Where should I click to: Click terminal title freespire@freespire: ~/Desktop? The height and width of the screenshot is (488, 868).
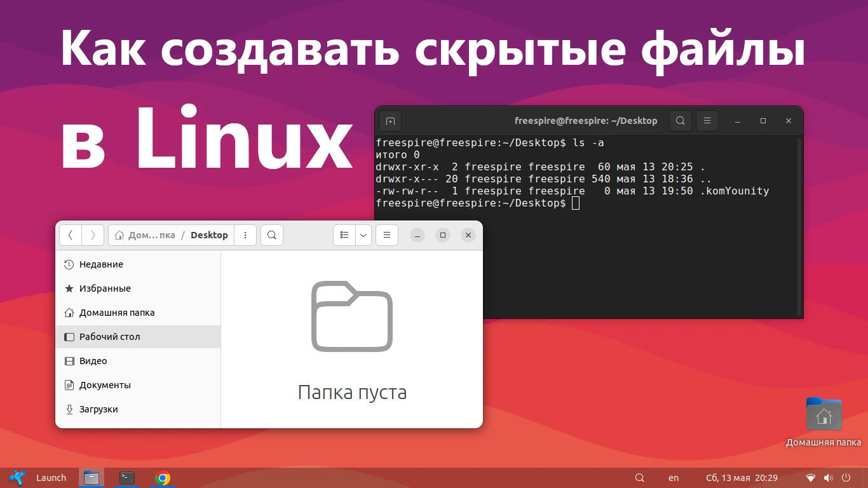pyautogui.click(x=586, y=121)
